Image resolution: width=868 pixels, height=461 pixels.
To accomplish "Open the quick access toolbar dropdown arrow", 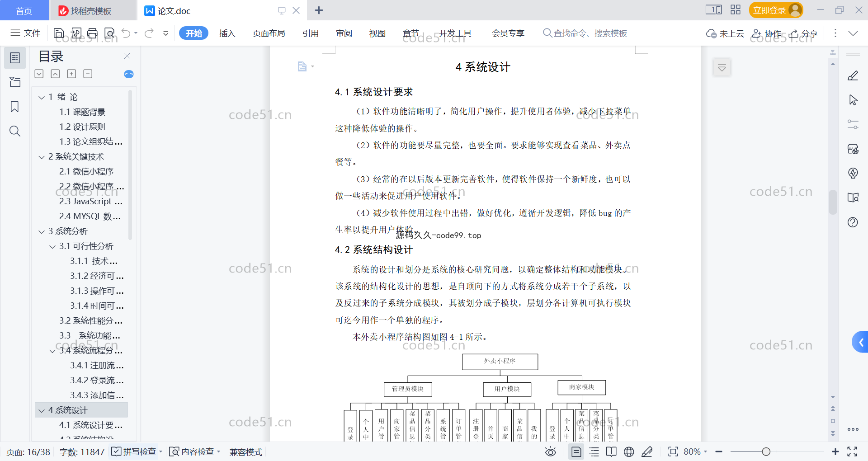I will pos(166,33).
